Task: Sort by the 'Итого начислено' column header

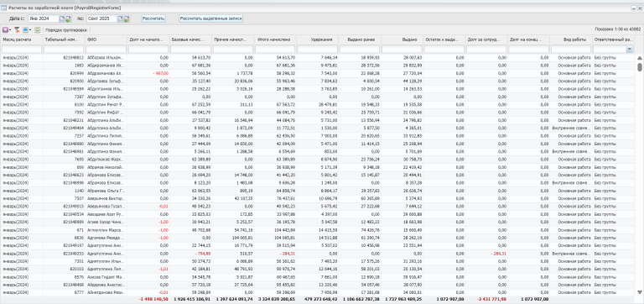Action: (x=275, y=39)
